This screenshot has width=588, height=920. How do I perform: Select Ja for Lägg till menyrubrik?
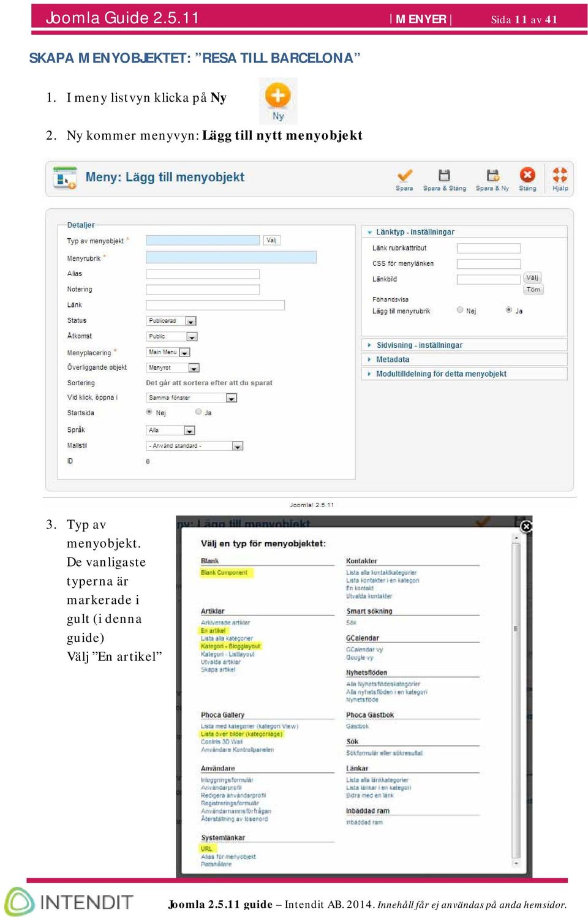[x=509, y=310]
